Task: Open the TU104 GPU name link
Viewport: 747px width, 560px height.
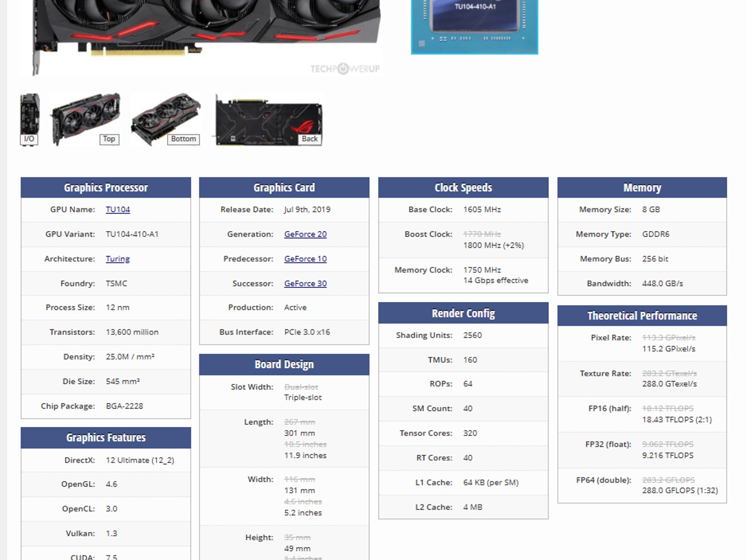Action: tap(118, 209)
